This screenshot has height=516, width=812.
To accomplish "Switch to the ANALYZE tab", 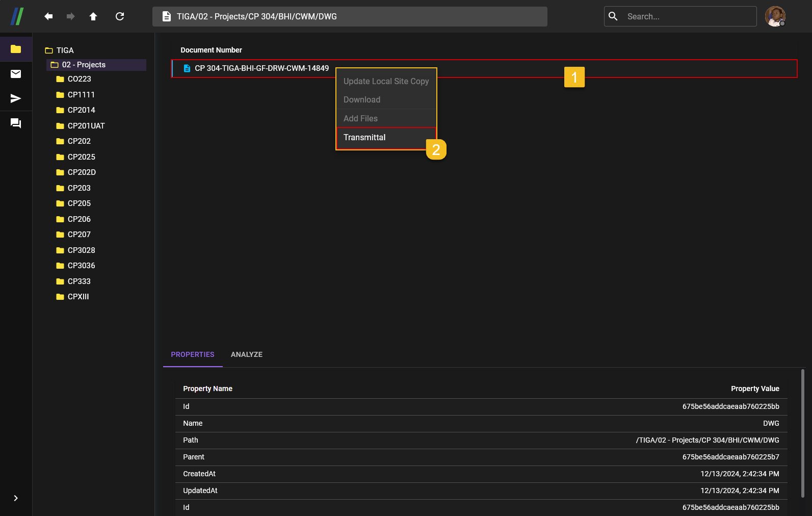I will [x=247, y=354].
